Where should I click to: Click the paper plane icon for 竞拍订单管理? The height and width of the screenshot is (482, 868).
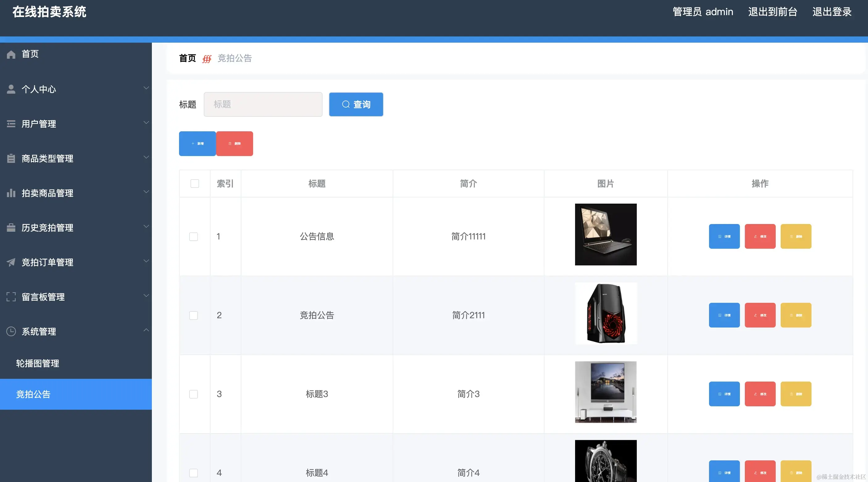[11, 262]
